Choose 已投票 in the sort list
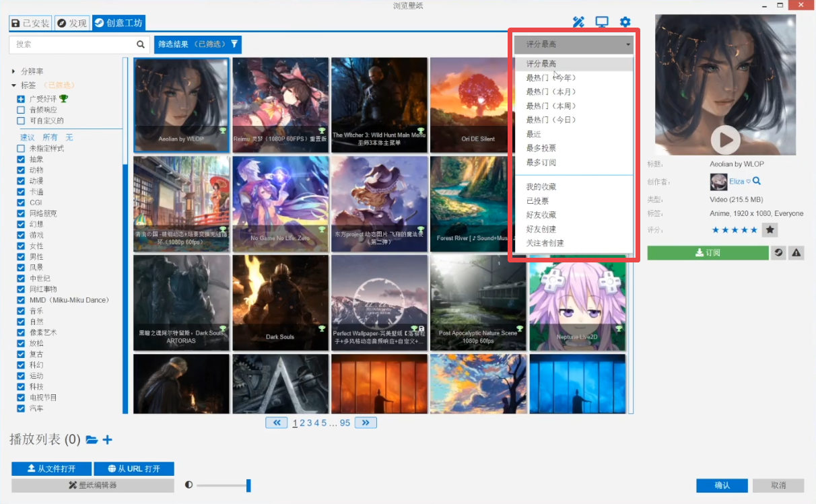The height and width of the screenshot is (504, 816). coord(574,201)
